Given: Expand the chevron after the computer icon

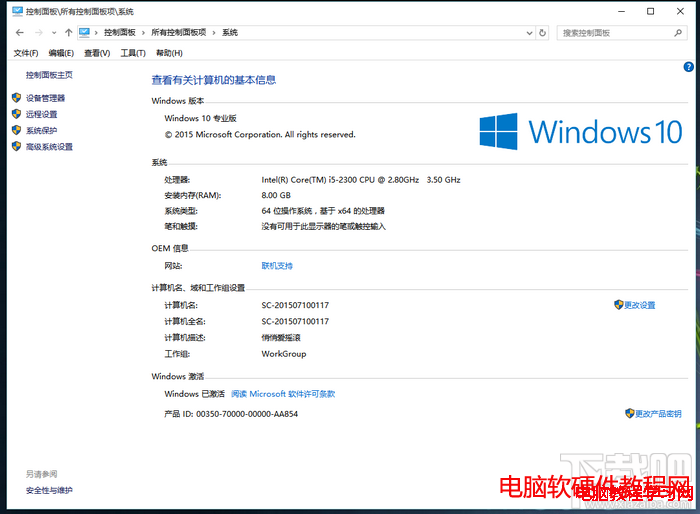Looking at the screenshot, I should (96, 33).
